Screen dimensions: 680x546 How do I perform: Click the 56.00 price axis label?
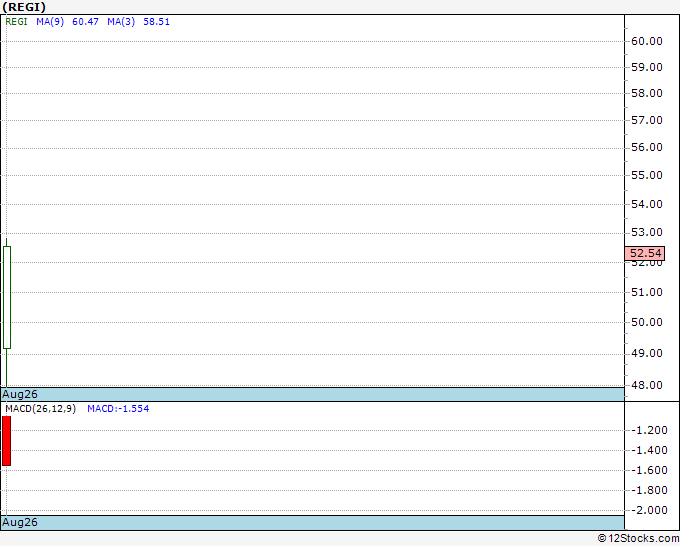pos(647,147)
